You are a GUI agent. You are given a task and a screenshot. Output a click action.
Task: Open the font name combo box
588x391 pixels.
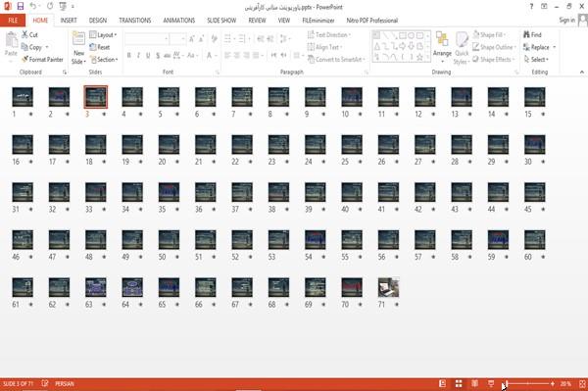click(x=146, y=38)
